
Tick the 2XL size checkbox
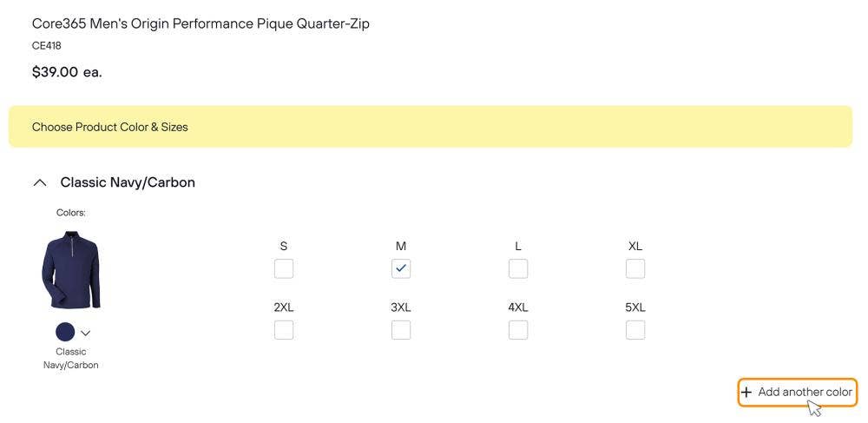[x=284, y=331]
